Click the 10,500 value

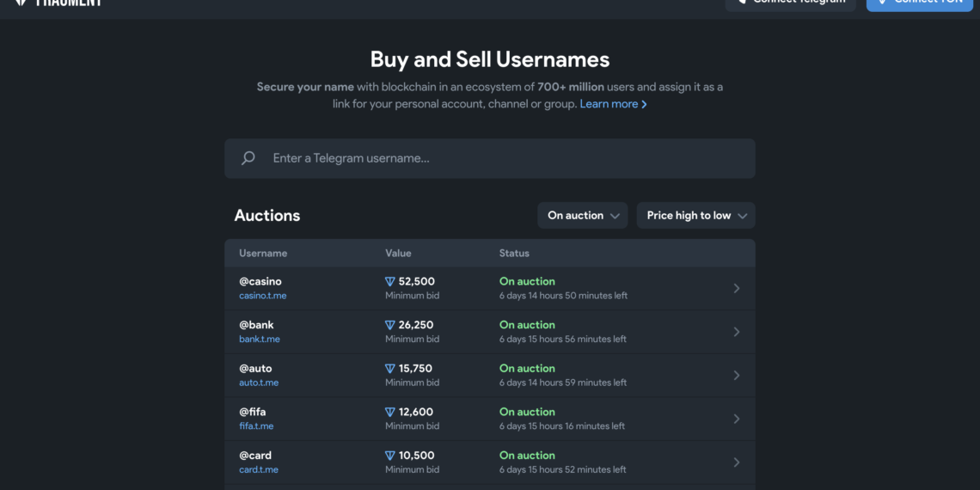coord(416,456)
